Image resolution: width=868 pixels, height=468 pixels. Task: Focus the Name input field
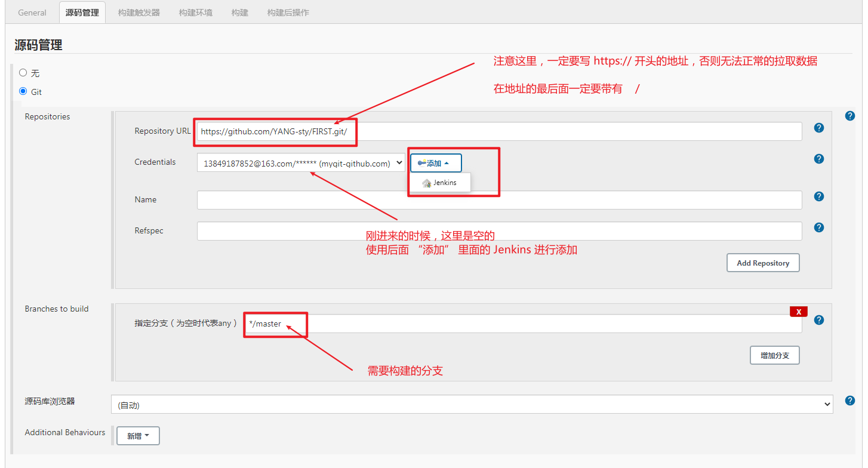tap(499, 200)
